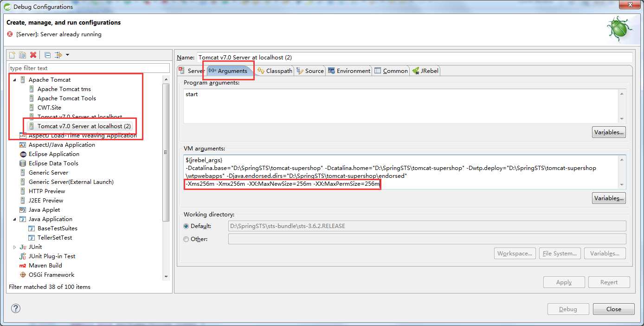
Task: Click Generic Server(External Launch) icon
Action: click(23, 182)
